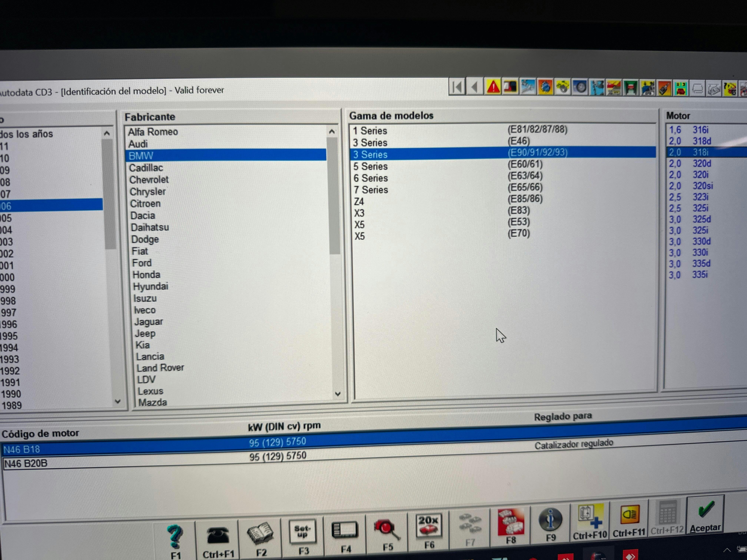Viewport: 747px width, 560px height.
Task: Click the F1 question mark help icon
Action: (x=175, y=537)
